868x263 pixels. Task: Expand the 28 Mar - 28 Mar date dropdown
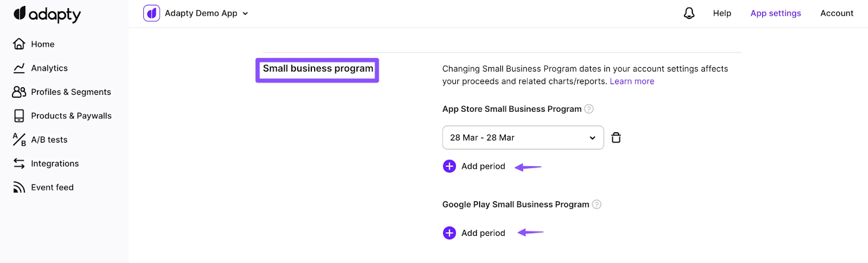[523, 138]
